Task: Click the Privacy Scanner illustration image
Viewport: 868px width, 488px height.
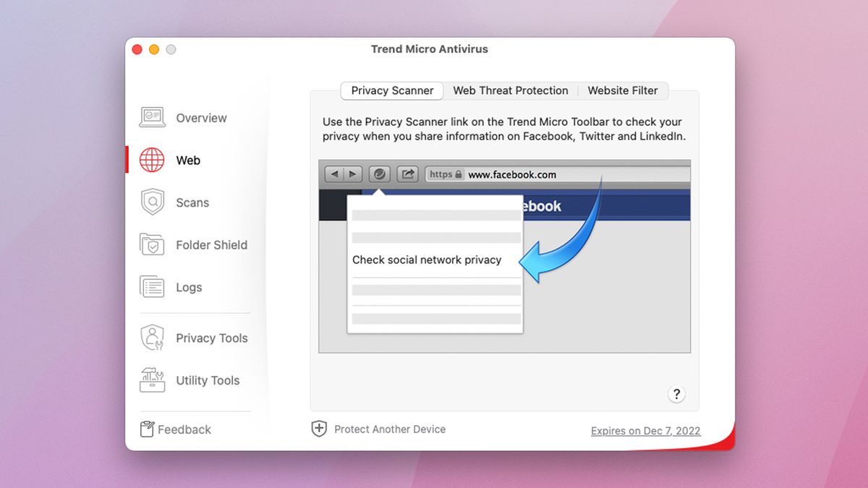Action: [x=505, y=257]
